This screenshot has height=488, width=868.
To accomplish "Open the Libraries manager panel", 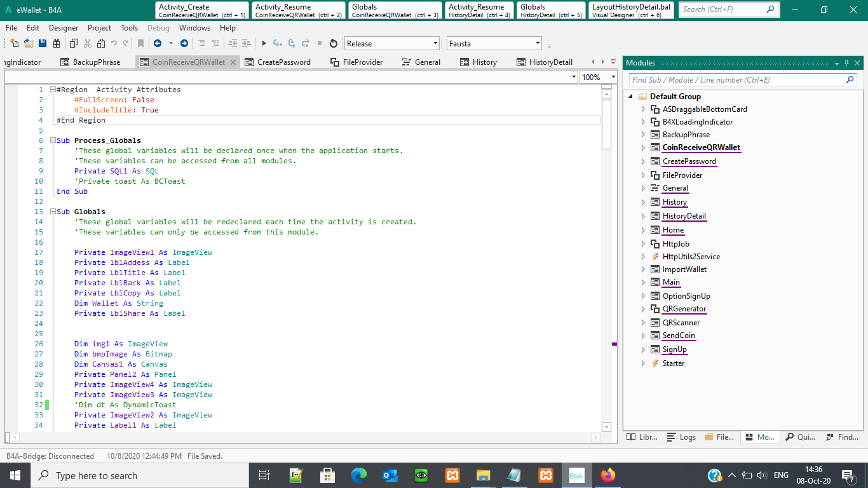I will point(642,437).
